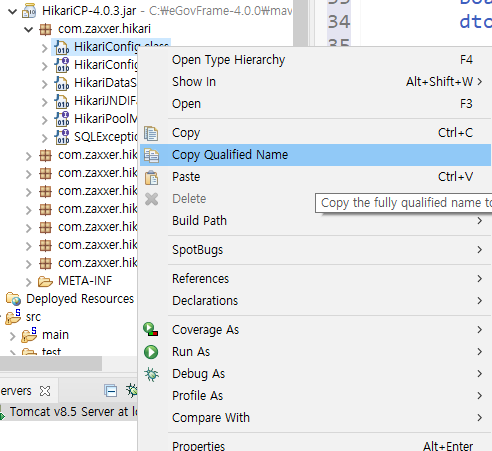The height and width of the screenshot is (451, 492).
Task: Open the References submenu
Action: point(315,279)
